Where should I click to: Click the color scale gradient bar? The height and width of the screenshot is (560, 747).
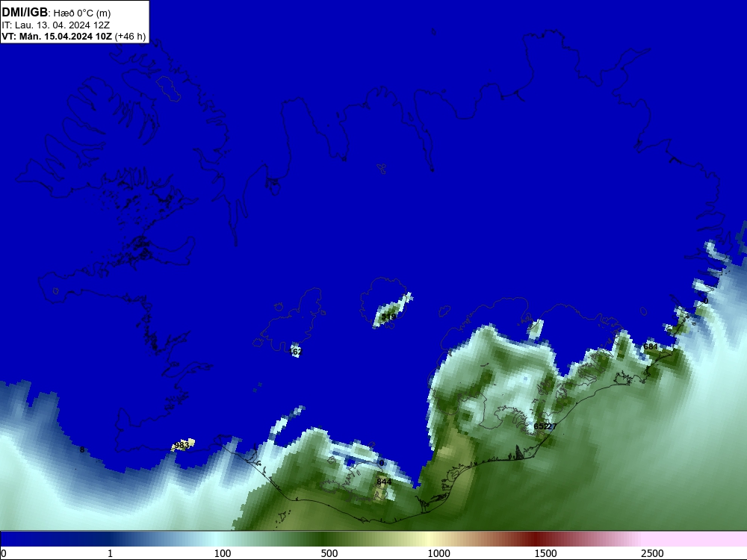[373, 539]
